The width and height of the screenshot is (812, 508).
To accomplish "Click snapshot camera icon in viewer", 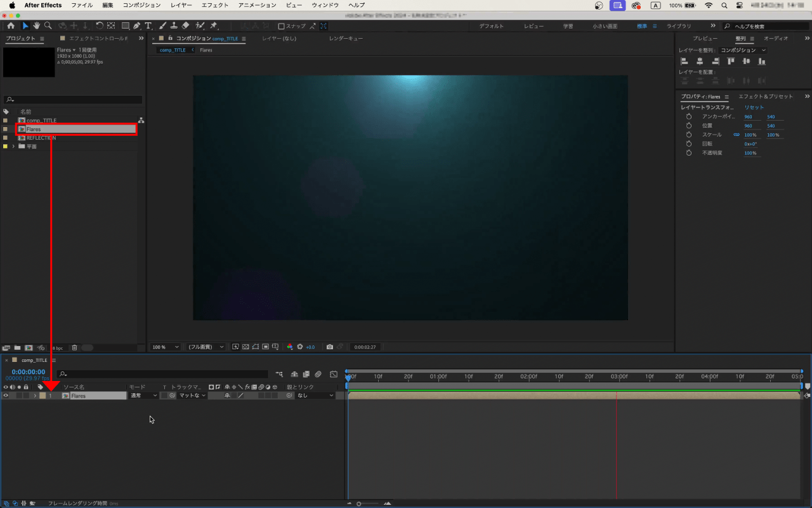I will click(329, 347).
